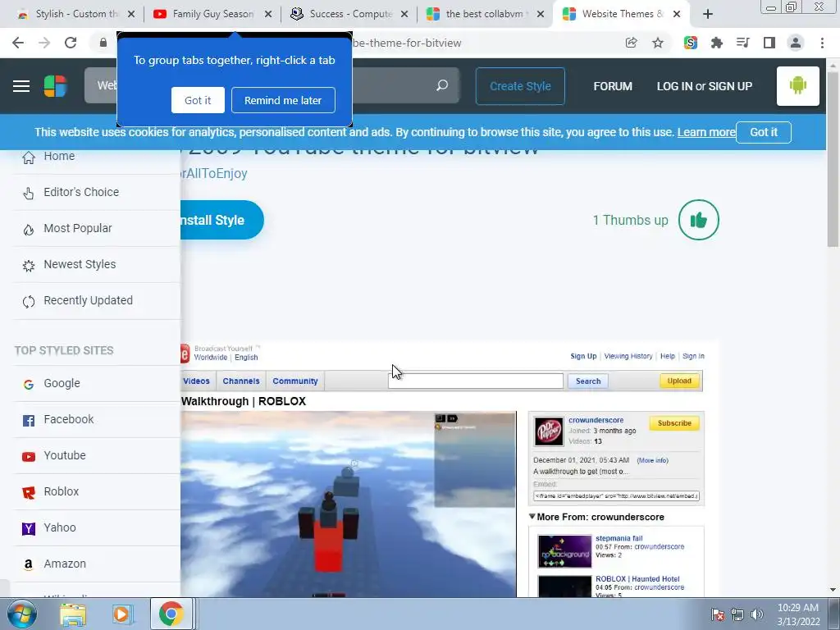Screen dimensions: 840x630
Task: Click the taskbar clock 10:29 AM
Action: coord(797,608)
